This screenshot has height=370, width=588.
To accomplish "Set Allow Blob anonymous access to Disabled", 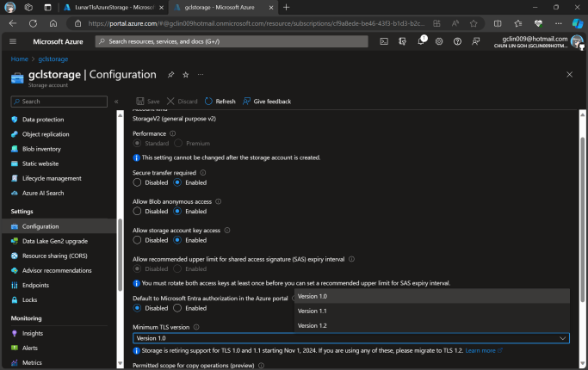I will tap(138, 211).
